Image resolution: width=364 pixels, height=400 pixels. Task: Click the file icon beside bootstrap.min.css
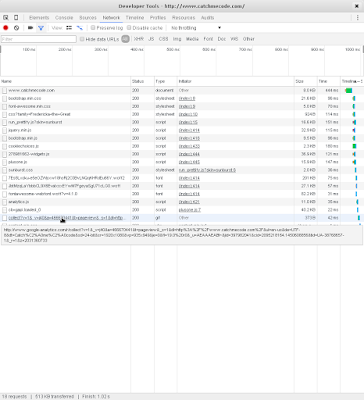pos(4,99)
